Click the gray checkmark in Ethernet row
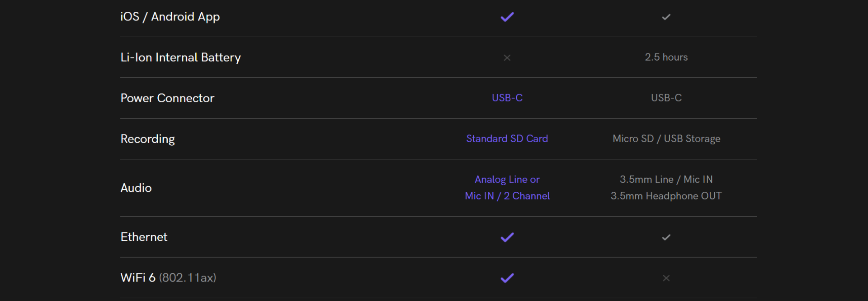Image resolution: width=868 pixels, height=301 pixels. coord(666,237)
